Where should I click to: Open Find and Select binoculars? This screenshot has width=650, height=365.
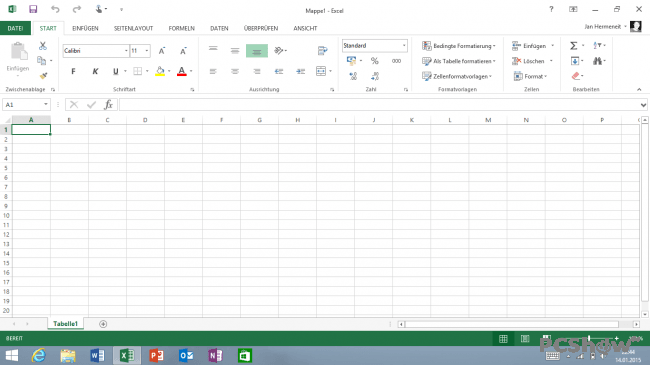tap(597, 61)
